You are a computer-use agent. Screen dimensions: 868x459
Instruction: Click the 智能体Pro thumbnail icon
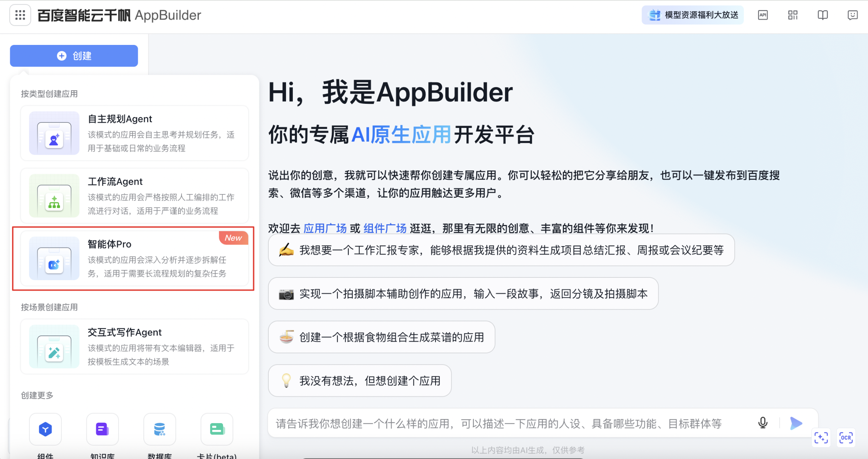coord(54,259)
